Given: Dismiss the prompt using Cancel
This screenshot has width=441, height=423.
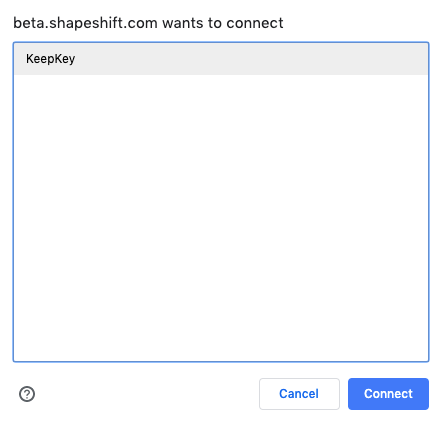Looking at the screenshot, I should (x=299, y=394).
